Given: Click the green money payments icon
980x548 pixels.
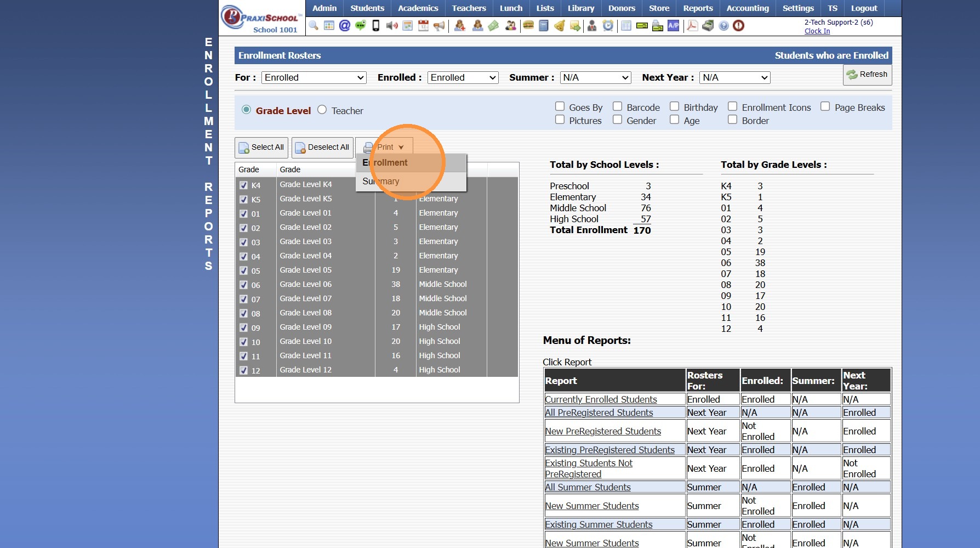Looking at the screenshot, I should (493, 26).
